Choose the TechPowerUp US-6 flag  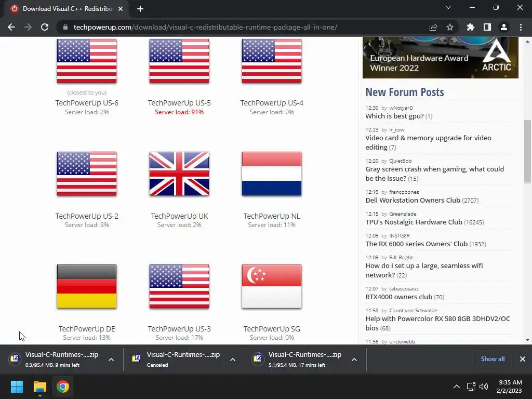[87, 61]
